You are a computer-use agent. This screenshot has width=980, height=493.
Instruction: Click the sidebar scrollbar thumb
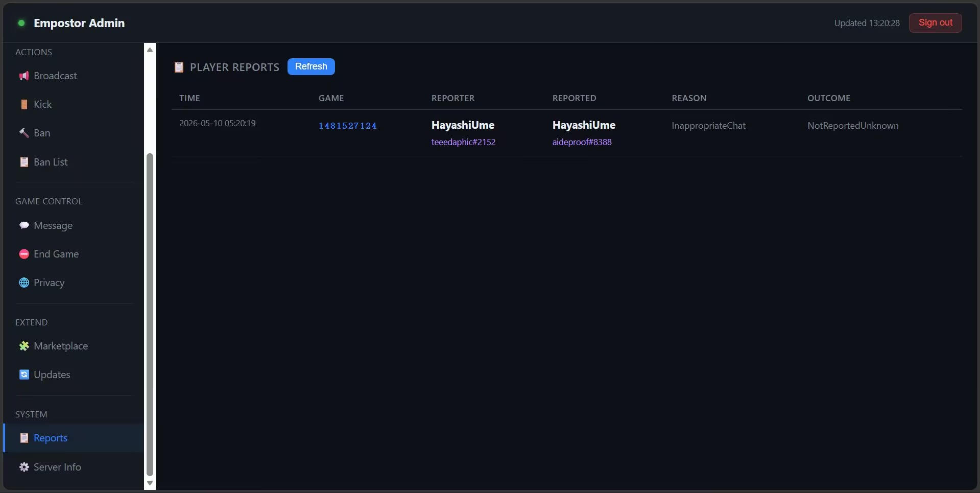click(x=150, y=314)
